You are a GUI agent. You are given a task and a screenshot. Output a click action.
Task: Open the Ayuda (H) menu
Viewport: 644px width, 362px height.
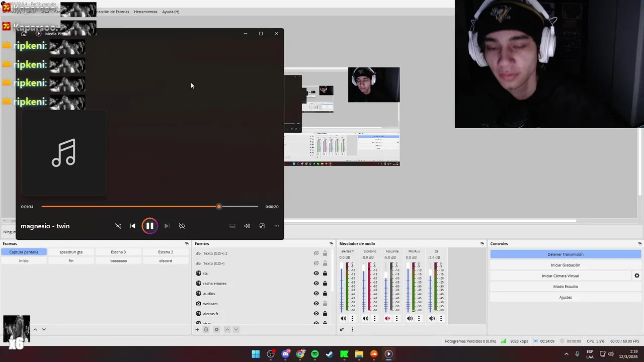pos(171,12)
